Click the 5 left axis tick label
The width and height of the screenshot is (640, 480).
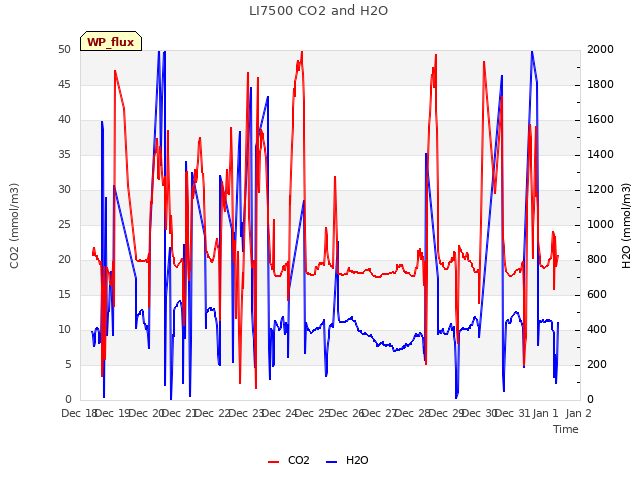[68, 364]
